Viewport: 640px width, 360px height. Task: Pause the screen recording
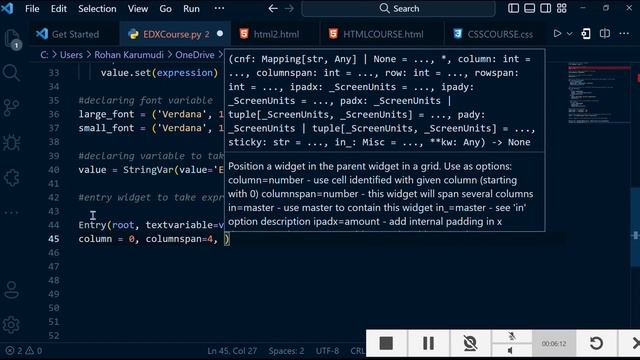(428, 343)
